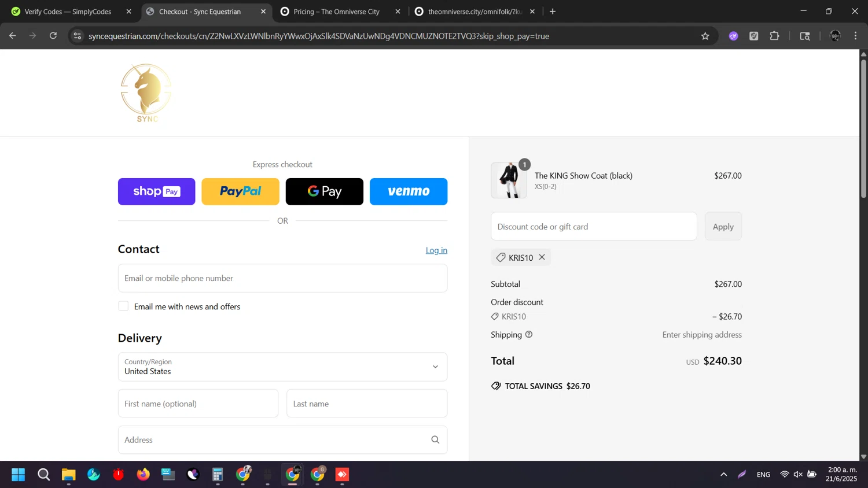
Task: Open the ENG language indicator
Action: (763, 475)
